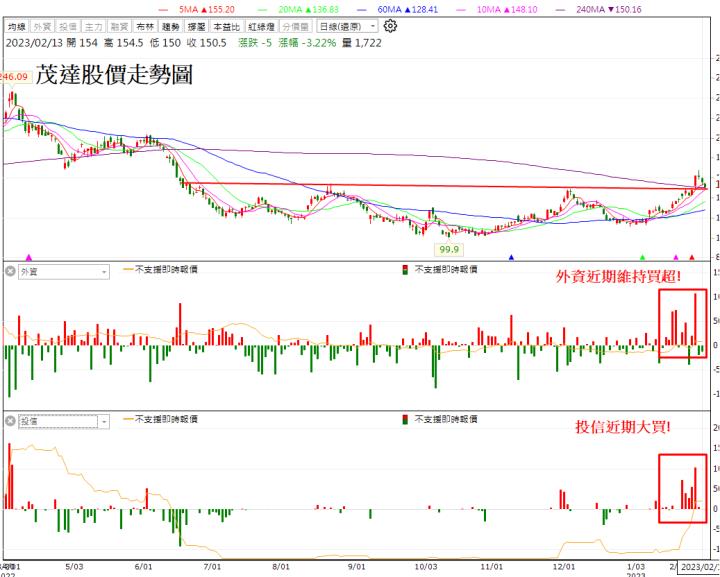Image resolution: width=720 pixels, height=577 pixels.
Task: Click the 9/01 date axis label
Action: 356,566
